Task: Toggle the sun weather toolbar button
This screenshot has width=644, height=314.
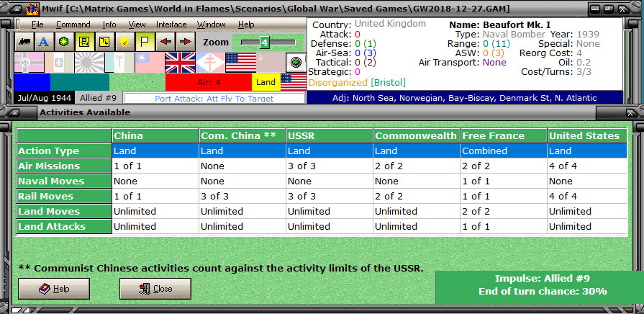Action: [x=125, y=42]
